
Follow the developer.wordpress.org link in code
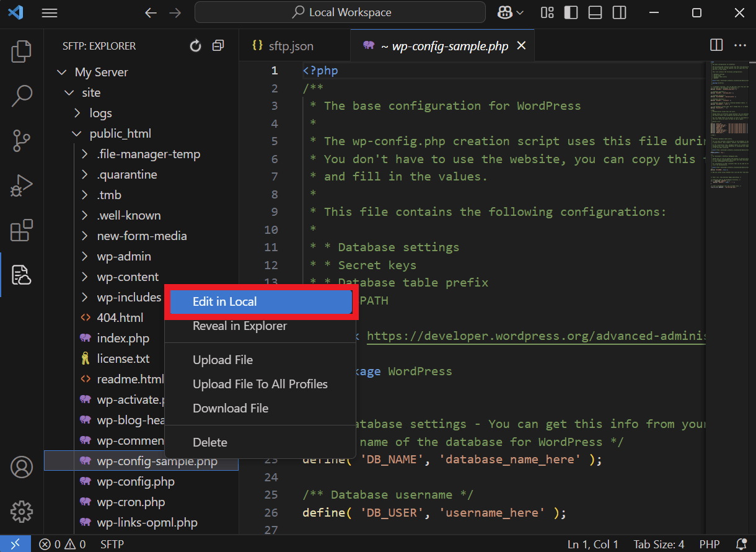tap(536, 336)
